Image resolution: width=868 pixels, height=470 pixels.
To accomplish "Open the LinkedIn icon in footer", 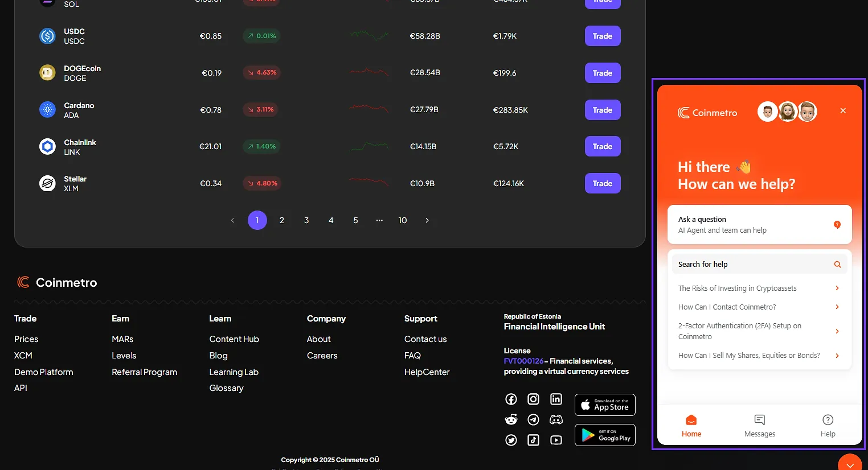I will point(556,399).
